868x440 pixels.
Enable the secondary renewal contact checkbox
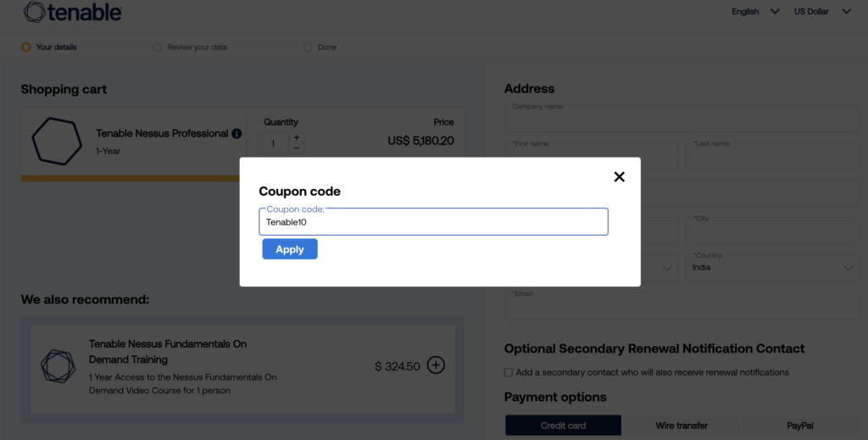[509, 372]
